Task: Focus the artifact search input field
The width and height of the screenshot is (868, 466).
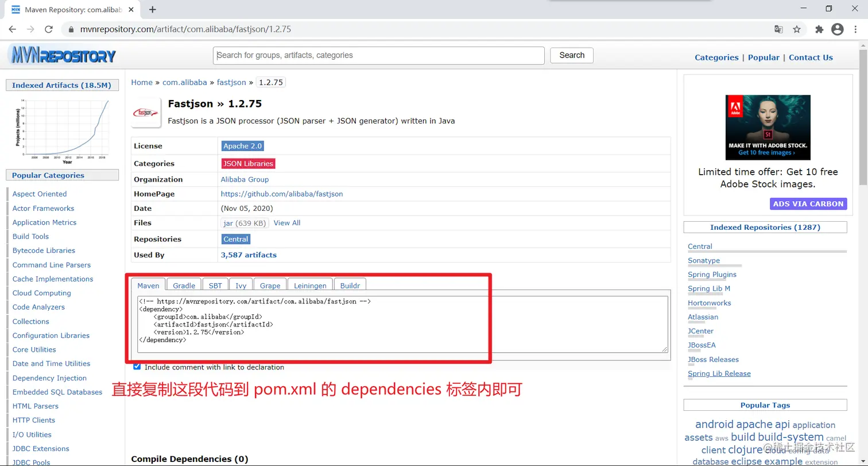Action: tap(379, 55)
